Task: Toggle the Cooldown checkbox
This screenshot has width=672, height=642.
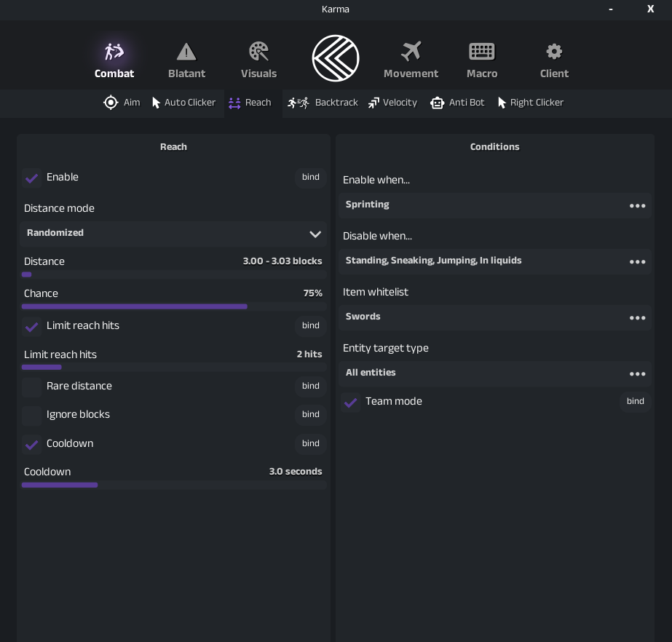Action: tap(32, 445)
